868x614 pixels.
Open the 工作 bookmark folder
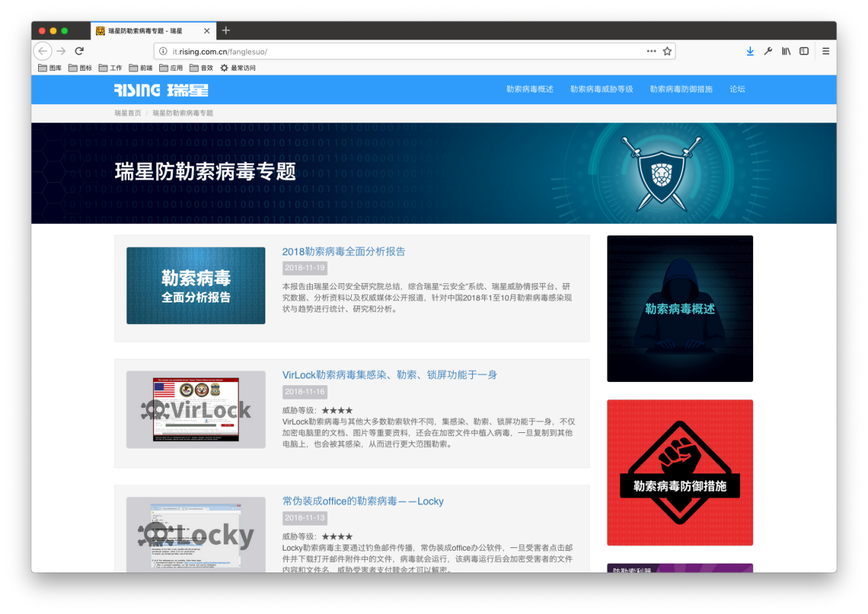(111, 68)
